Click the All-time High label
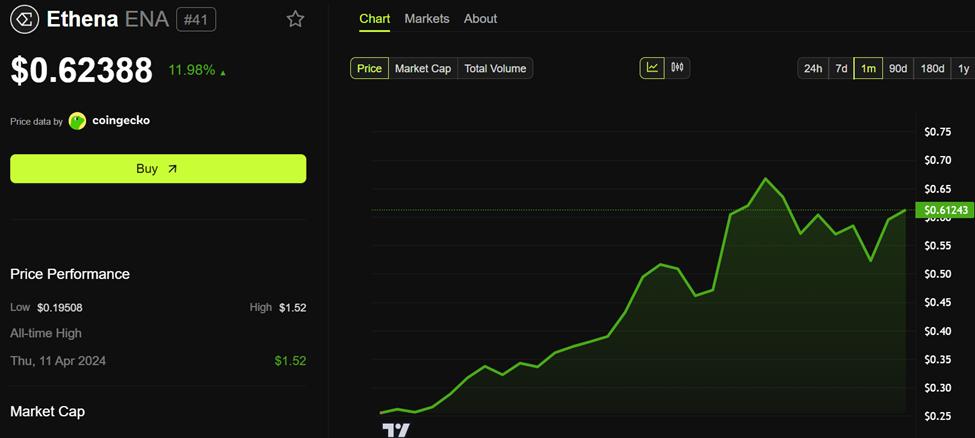975x438 pixels. coord(46,333)
